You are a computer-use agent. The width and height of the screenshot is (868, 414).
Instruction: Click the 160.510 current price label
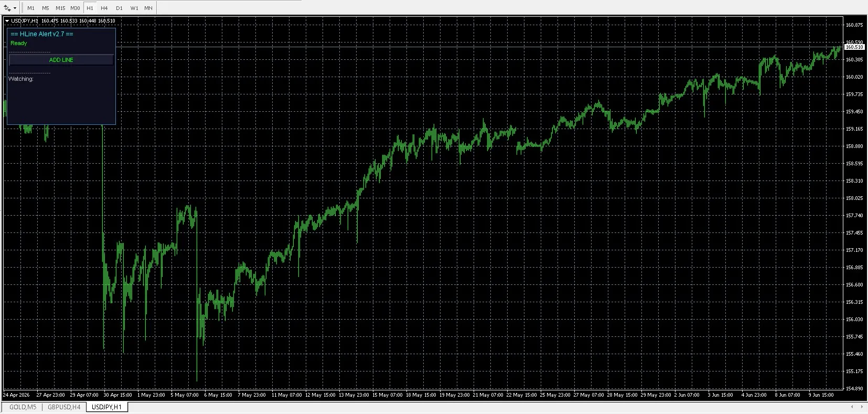pos(854,47)
